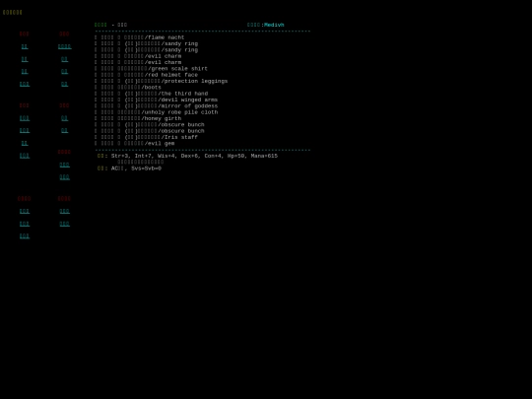Screen dimensions: 532x399
Task: Click the red helmet face item
Action: coord(146,75)
